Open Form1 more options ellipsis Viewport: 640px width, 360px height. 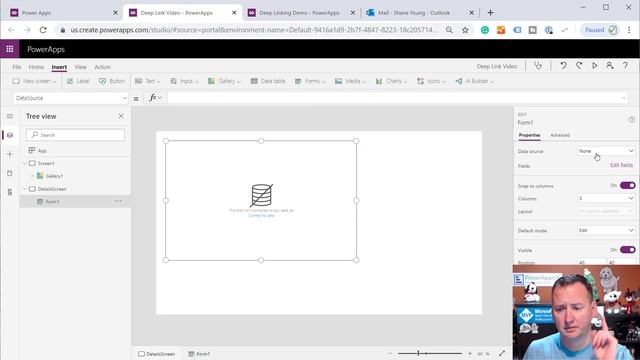[118, 201]
